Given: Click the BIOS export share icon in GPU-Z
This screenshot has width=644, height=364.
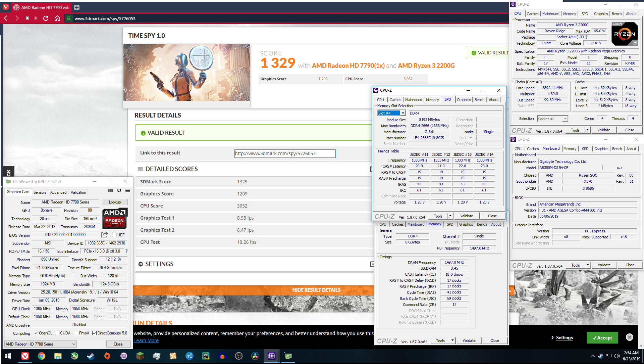Looking at the screenshot, I should (105, 235).
